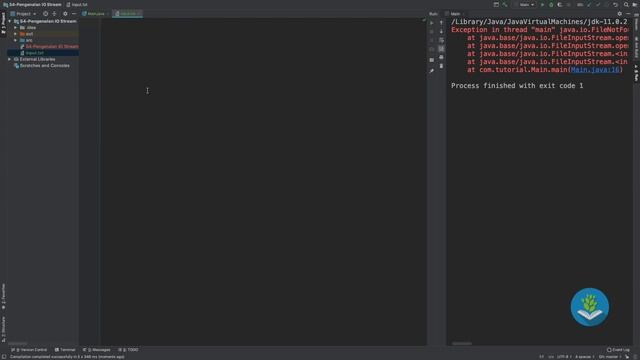
Task: Click Rerun icon in Run panel
Action: click(x=431, y=23)
